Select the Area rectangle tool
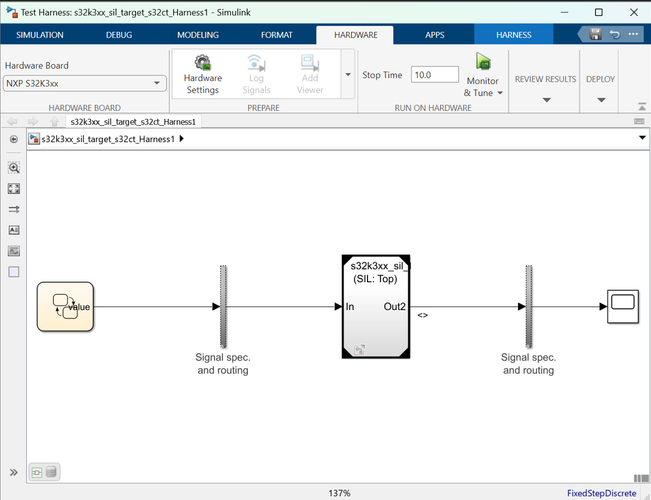This screenshot has height=500, width=651. click(14, 272)
